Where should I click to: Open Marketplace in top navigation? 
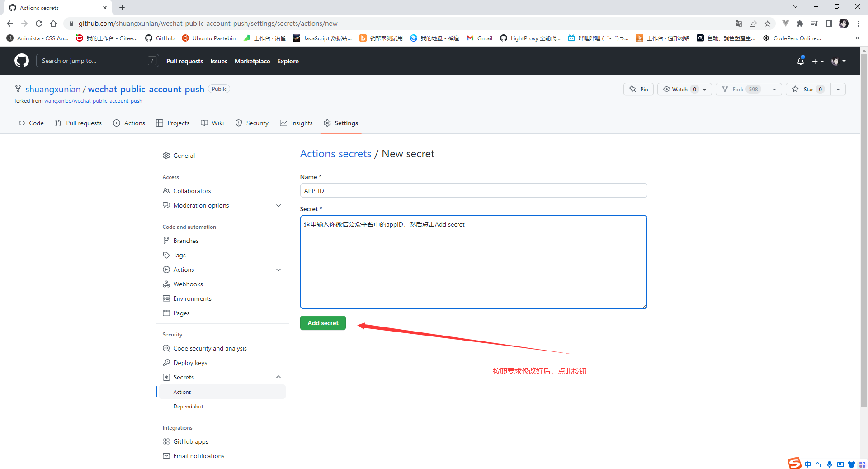(x=252, y=61)
